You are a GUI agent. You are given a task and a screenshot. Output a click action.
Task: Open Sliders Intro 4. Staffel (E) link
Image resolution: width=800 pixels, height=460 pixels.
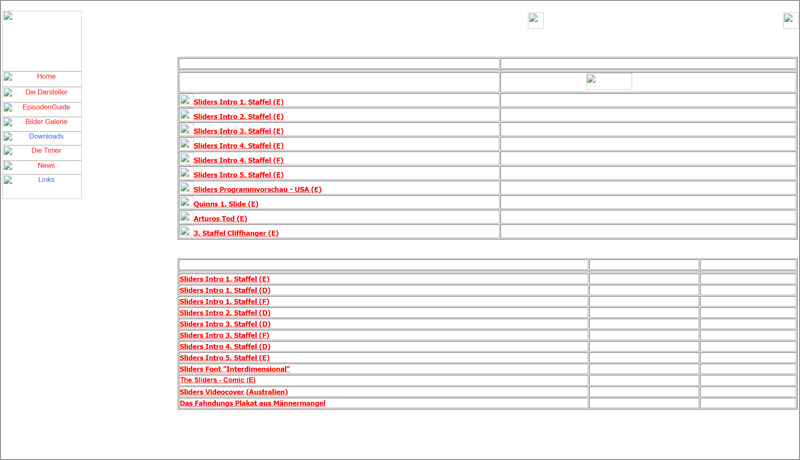(238, 145)
